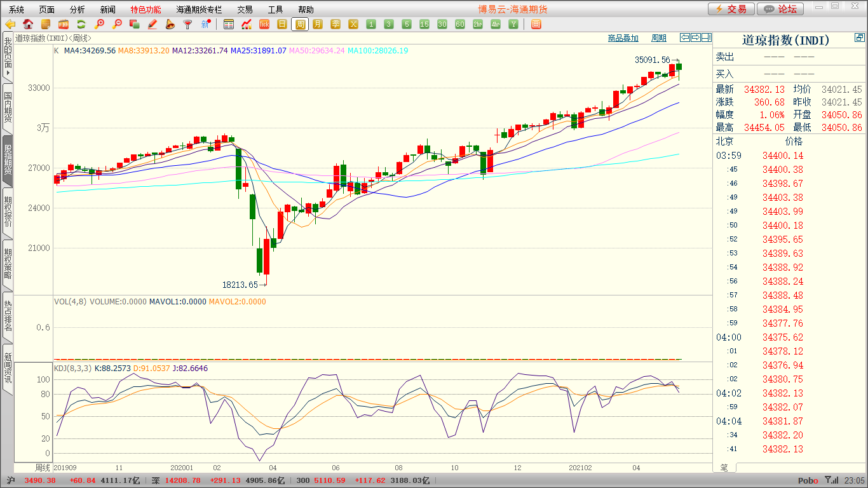
Task: Open the 系统 menu
Action: pos(17,10)
